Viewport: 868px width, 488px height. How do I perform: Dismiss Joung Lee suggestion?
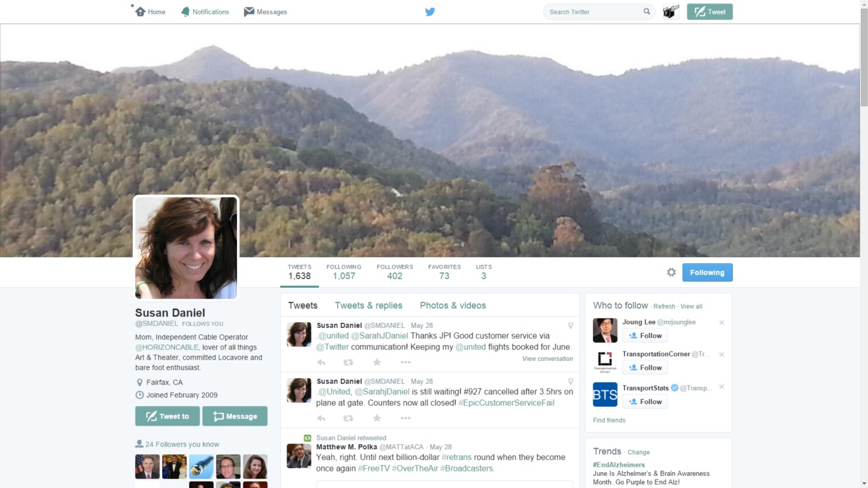point(722,323)
